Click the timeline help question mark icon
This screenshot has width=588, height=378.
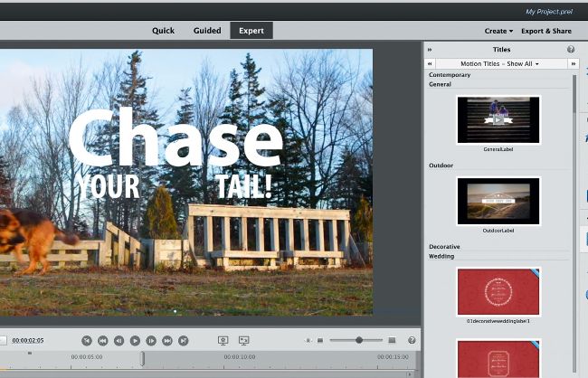pos(412,340)
